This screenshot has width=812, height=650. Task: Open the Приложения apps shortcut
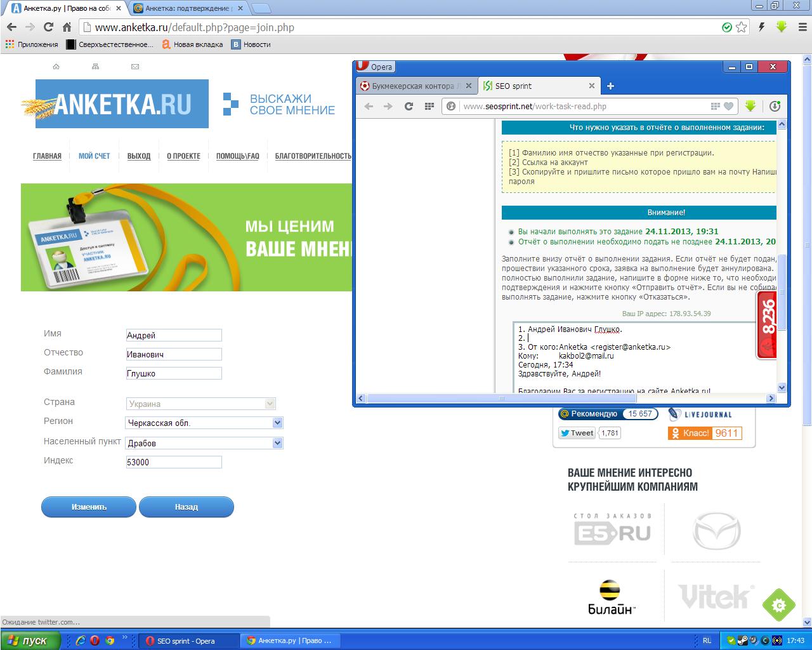point(32,44)
